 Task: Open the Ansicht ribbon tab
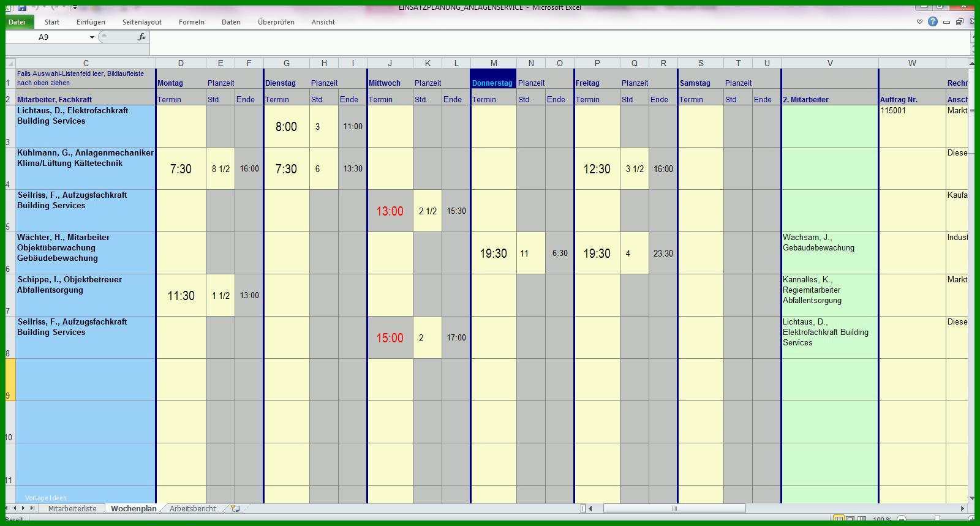(x=323, y=22)
